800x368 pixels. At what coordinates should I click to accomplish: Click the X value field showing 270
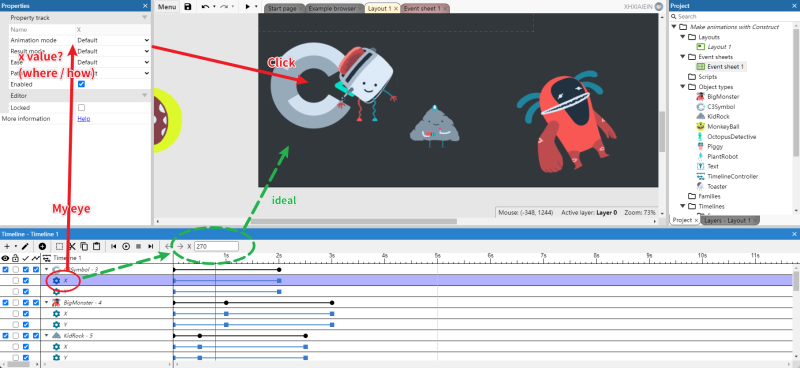216,246
